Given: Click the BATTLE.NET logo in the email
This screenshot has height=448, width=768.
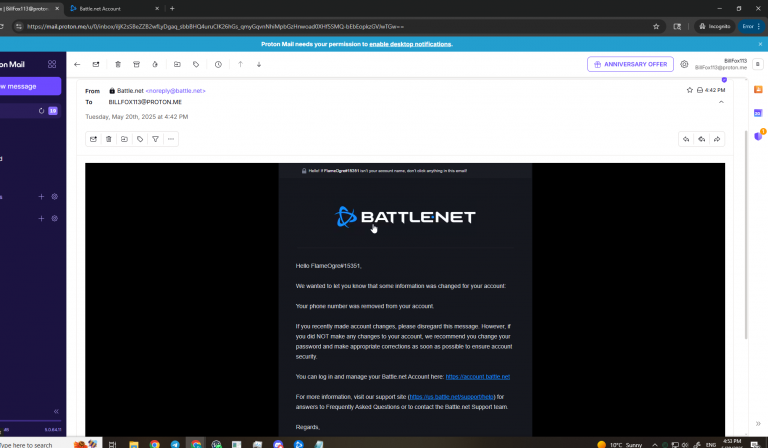Looking at the screenshot, I should [x=405, y=217].
